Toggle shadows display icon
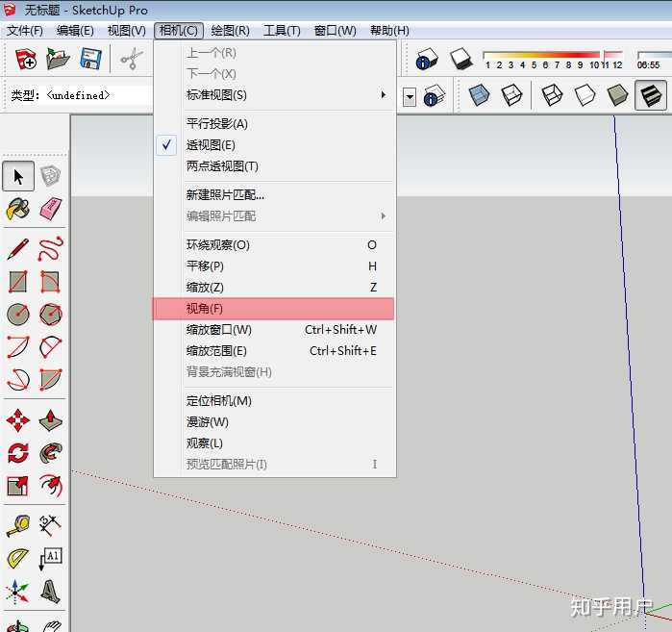The width and height of the screenshot is (672, 632). click(x=461, y=60)
